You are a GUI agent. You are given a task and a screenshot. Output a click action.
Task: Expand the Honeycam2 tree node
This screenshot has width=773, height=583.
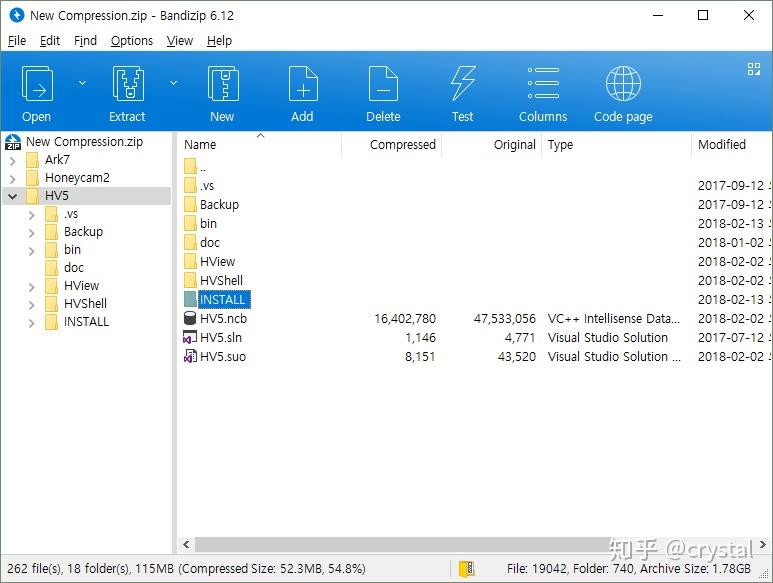13,178
